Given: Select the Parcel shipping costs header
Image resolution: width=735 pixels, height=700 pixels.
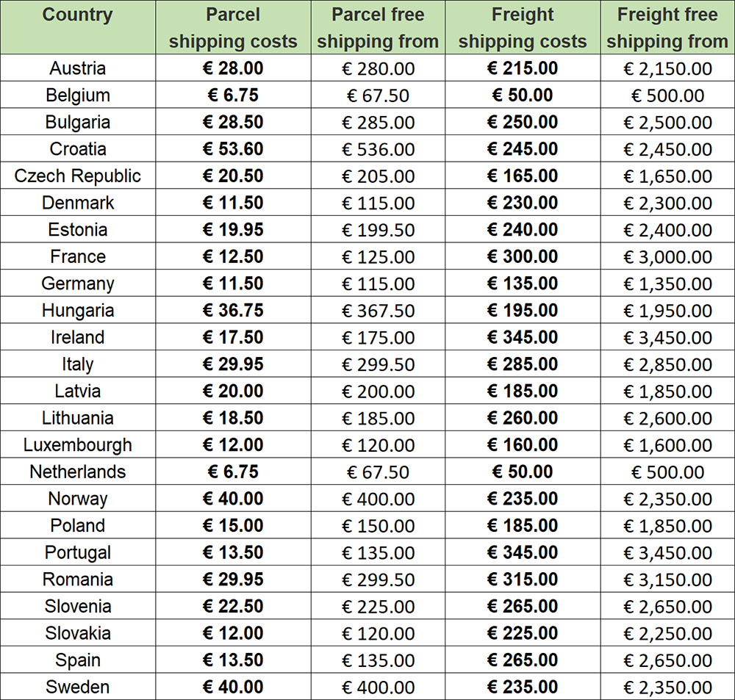Looking at the screenshot, I should (233, 28).
